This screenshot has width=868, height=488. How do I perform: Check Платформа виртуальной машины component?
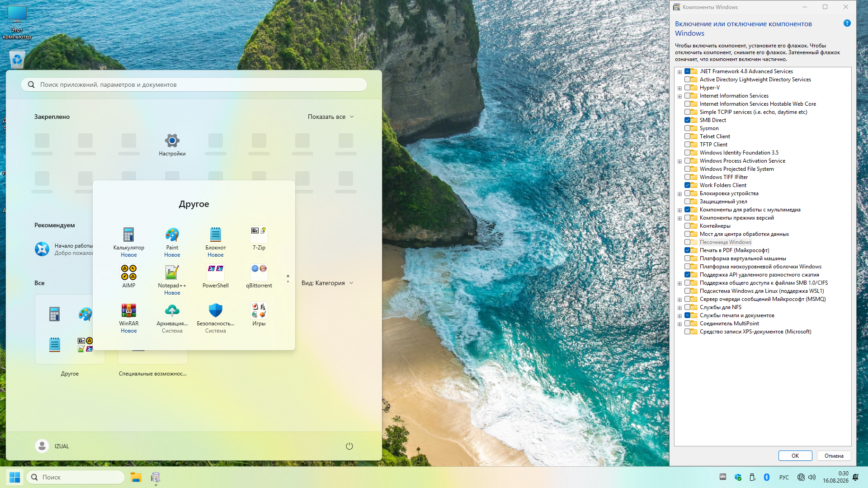687,258
